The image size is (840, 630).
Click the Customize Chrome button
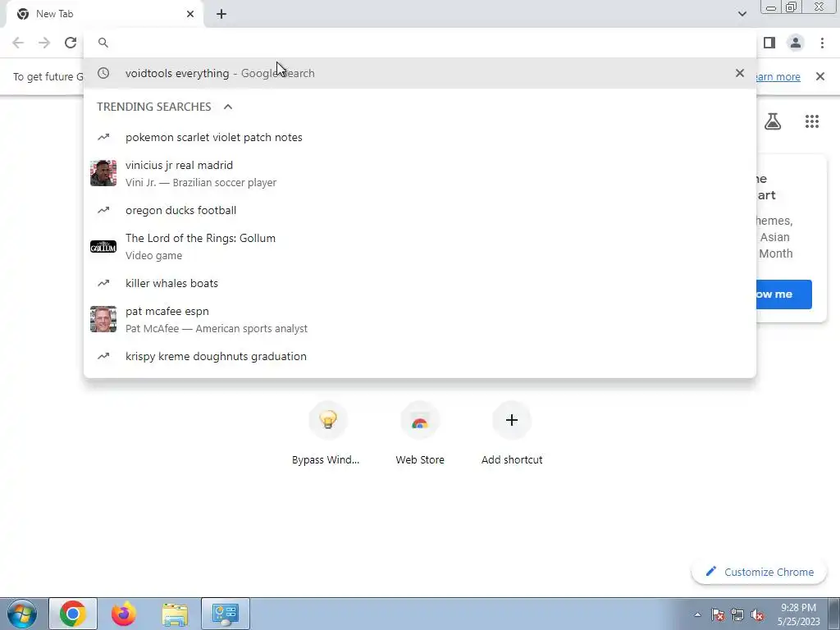[759, 572]
